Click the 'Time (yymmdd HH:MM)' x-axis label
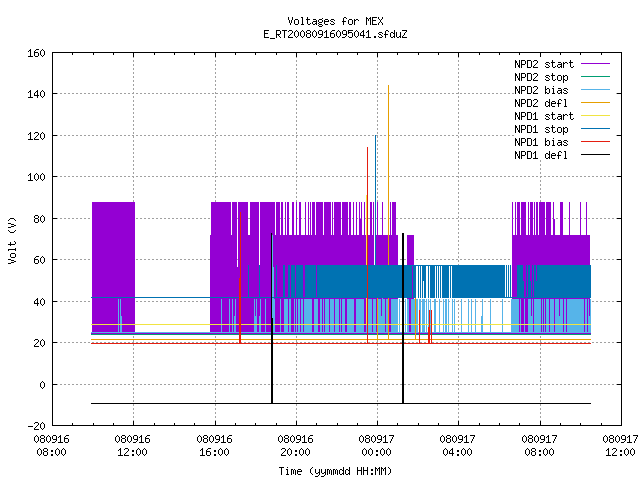The image size is (640, 480). coord(336,471)
